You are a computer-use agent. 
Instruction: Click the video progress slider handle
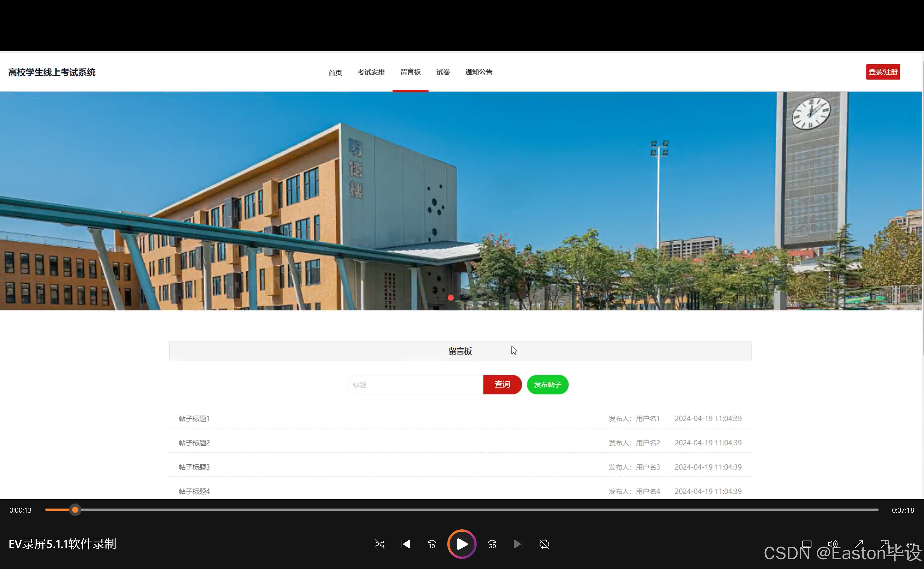tap(75, 510)
